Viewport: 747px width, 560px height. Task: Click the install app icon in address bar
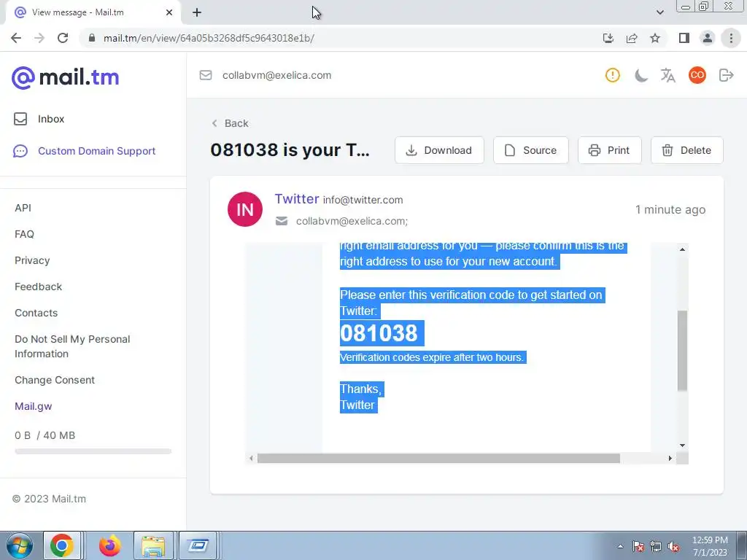coord(608,38)
